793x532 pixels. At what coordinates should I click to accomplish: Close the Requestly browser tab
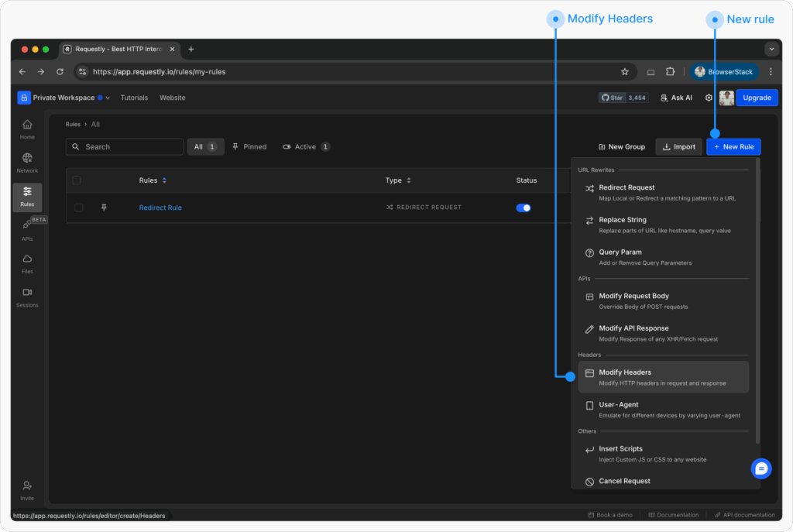pyautogui.click(x=173, y=49)
